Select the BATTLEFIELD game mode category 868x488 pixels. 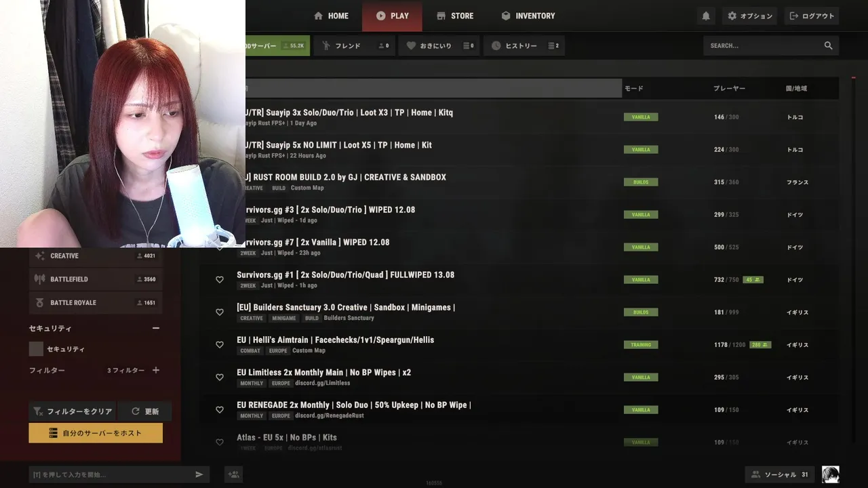96,279
